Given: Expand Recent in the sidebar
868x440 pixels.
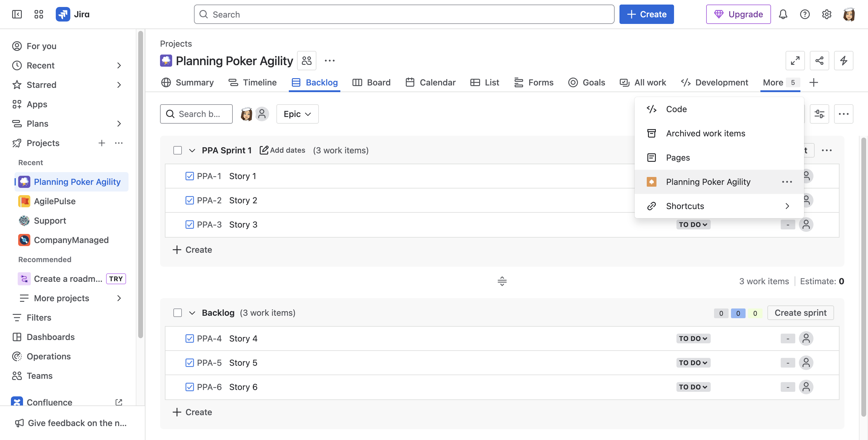Looking at the screenshot, I should [x=119, y=65].
